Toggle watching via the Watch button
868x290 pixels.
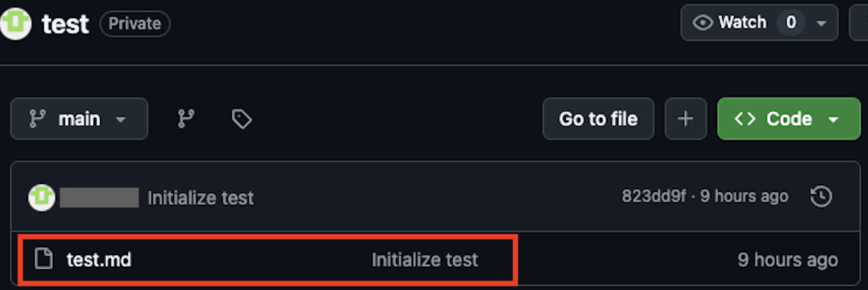743,22
